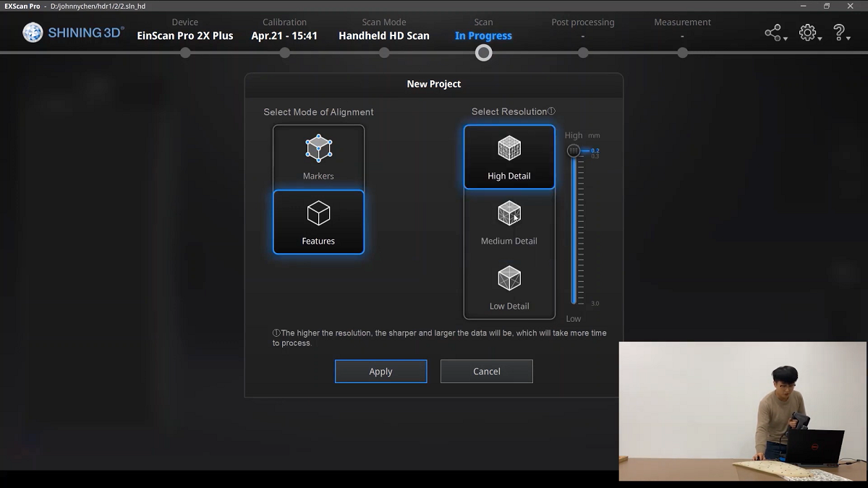Choose Low Detail resolution

pyautogui.click(x=509, y=287)
